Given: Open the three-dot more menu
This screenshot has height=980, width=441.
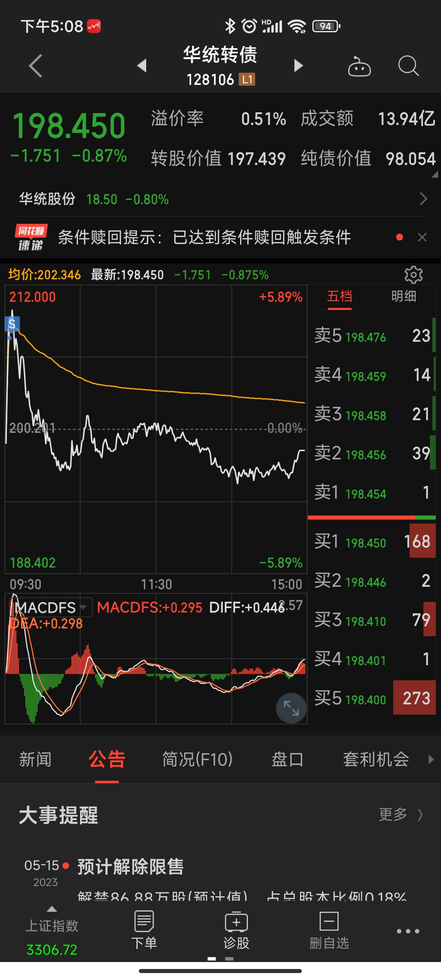Looking at the screenshot, I should (x=408, y=931).
